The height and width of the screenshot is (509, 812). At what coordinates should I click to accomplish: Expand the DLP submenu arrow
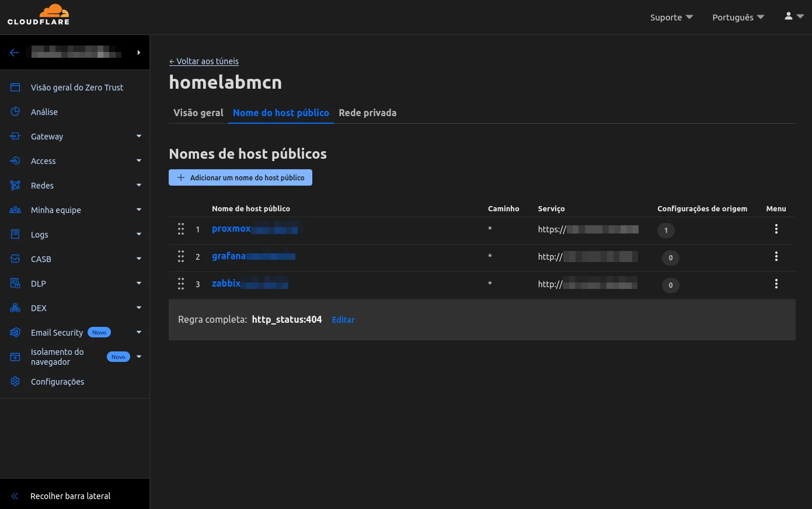(x=139, y=283)
